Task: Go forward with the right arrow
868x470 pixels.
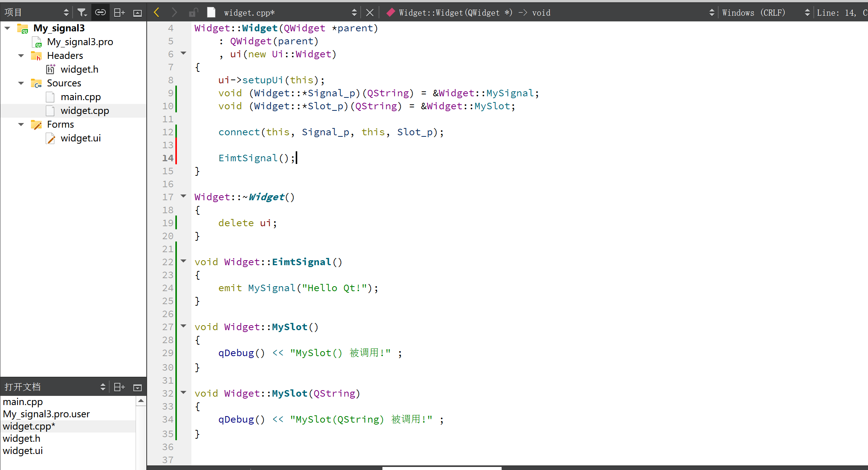Action: [174, 13]
